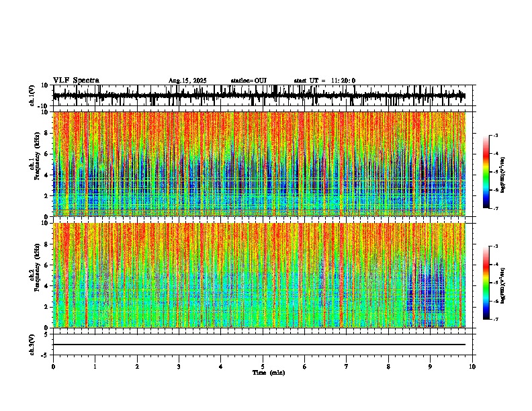The image size is (532, 411).
Task: Click inside the ch.1 spectrogram panel
Action: click(259, 164)
